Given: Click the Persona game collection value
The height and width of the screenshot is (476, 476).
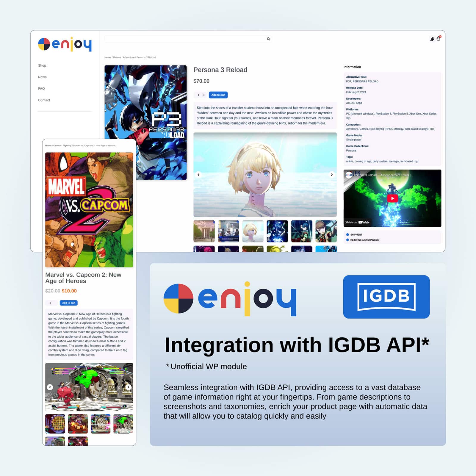Looking at the screenshot, I should [x=351, y=151].
